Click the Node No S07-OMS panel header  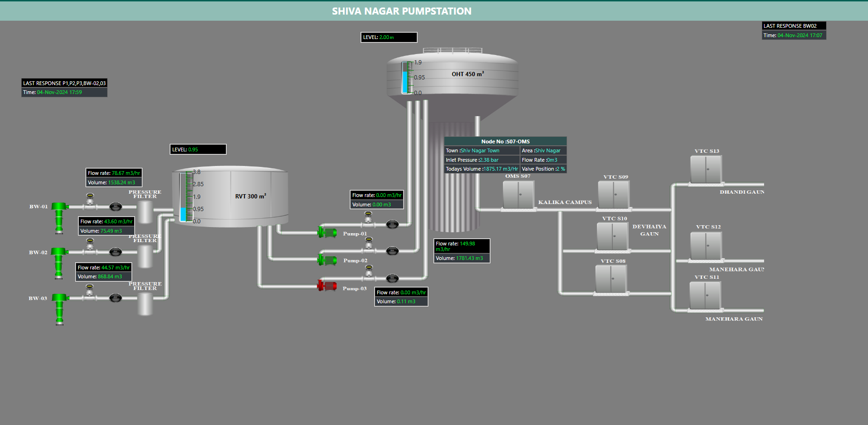coord(505,142)
